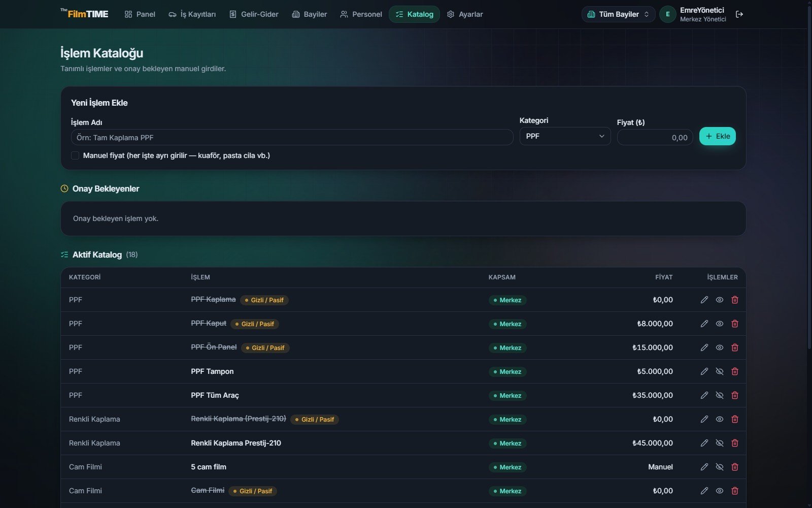Click the Aktif Katalog heading
812x508 pixels.
click(x=97, y=255)
